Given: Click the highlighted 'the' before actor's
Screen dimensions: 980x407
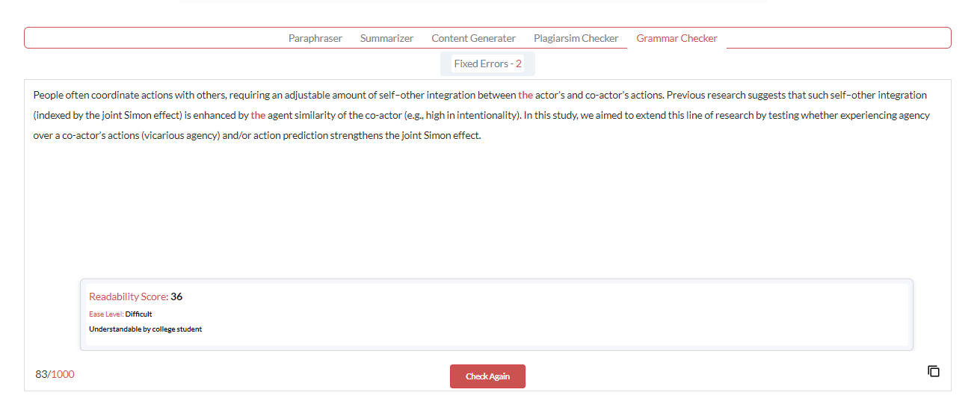Looking at the screenshot, I should [x=526, y=96].
